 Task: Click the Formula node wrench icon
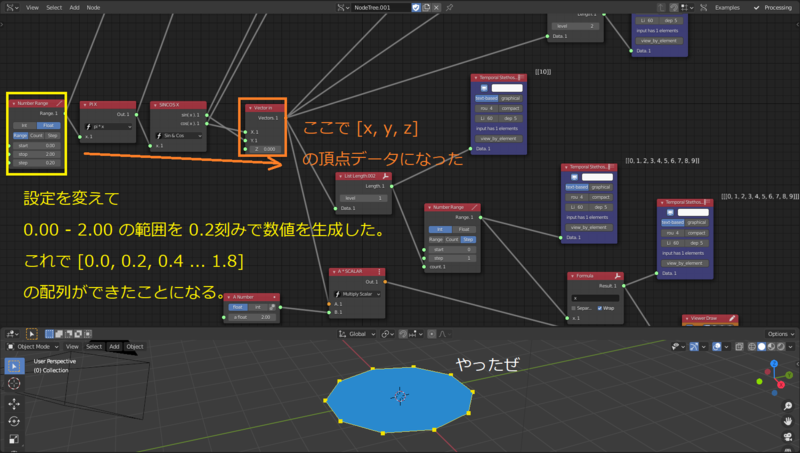(617, 276)
